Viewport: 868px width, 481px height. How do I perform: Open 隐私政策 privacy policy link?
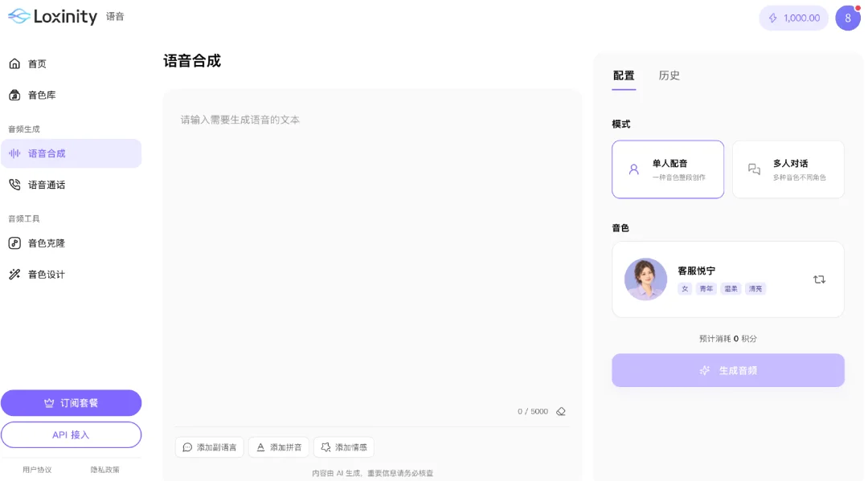[104, 470]
